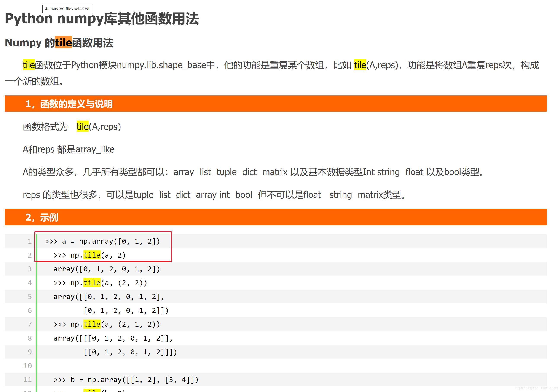The image size is (560, 392).
Task: Click highlighted tile on code line 4
Action: pyautogui.click(x=91, y=282)
